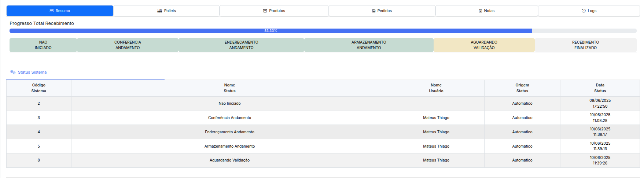This screenshot has width=644, height=178.
Task: Click the Pedidos document icon
Action: tap(374, 11)
